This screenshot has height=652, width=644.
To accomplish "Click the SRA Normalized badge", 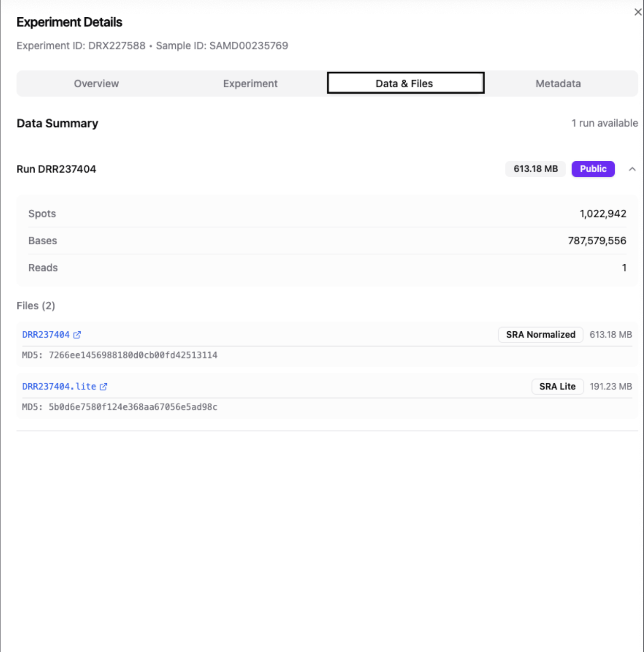I will tap(540, 335).
